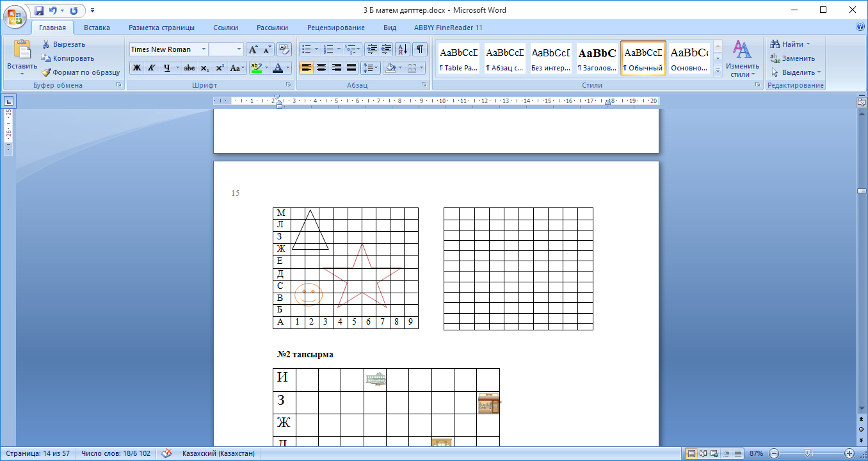Viewport: 868px width, 461px height.
Task: Go to the Рецензирование tab
Action: (x=336, y=28)
